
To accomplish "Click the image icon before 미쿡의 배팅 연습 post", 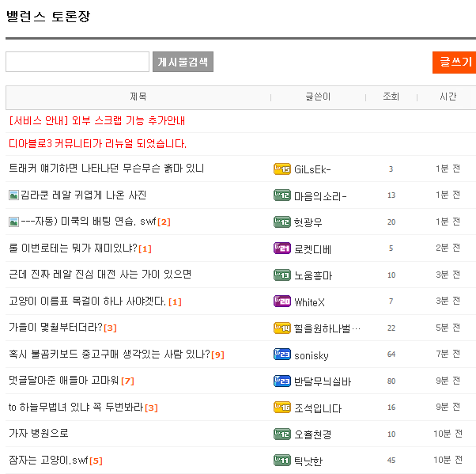I will click(x=13, y=222).
